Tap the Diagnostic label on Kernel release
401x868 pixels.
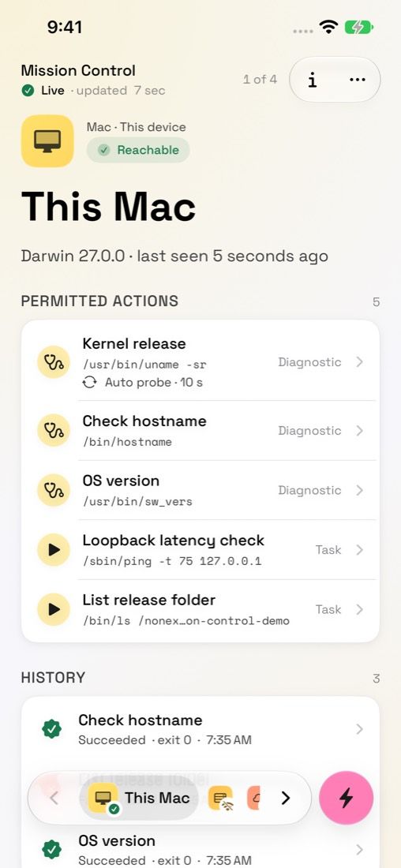[309, 362]
